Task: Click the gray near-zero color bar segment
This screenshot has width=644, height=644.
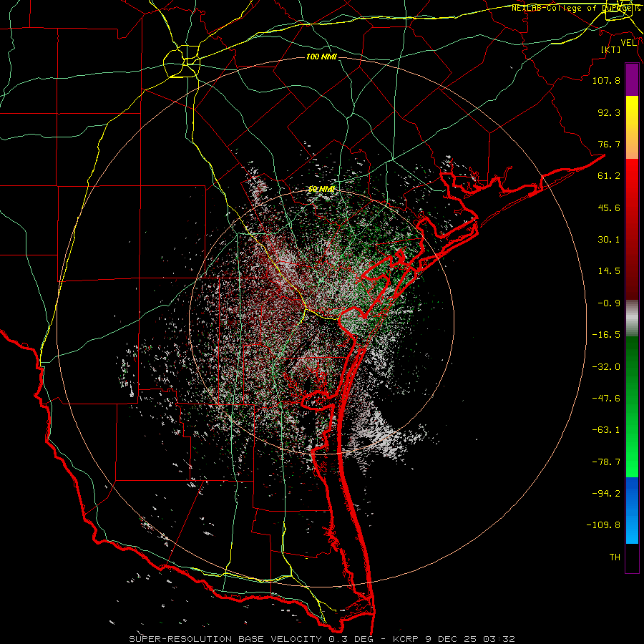Action: click(x=632, y=318)
